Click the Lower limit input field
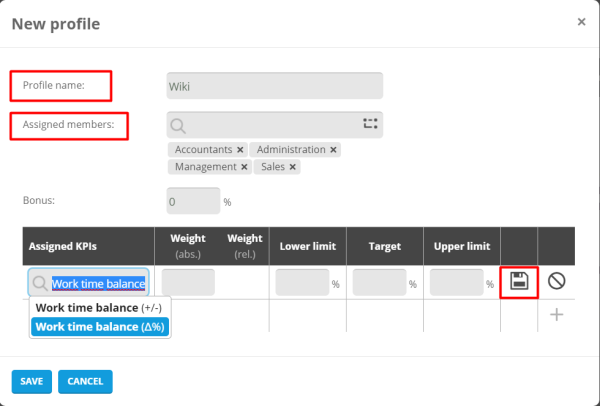The width and height of the screenshot is (600, 406). 301,282
